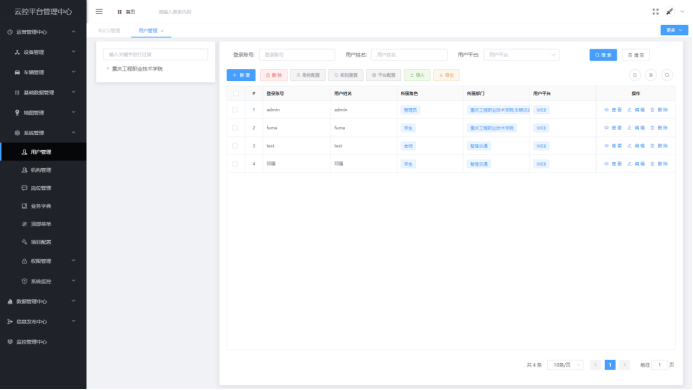Focus the go-to page number input
The height and width of the screenshot is (390, 693).
[x=659, y=365]
